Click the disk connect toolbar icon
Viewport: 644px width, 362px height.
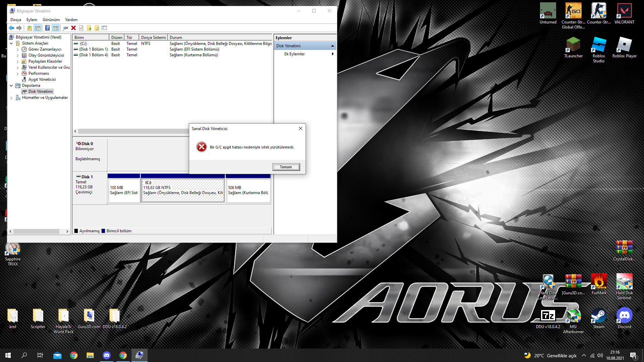pyautogui.click(x=65, y=28)
